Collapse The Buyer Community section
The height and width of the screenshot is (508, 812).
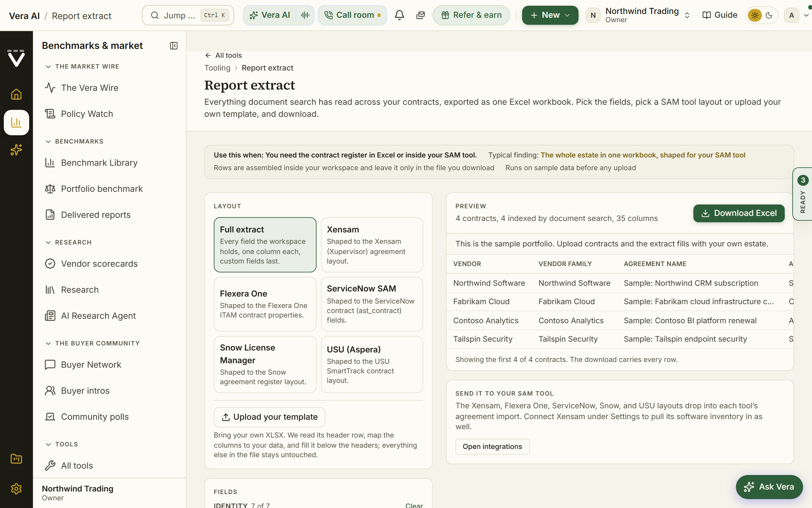point(93,343)
